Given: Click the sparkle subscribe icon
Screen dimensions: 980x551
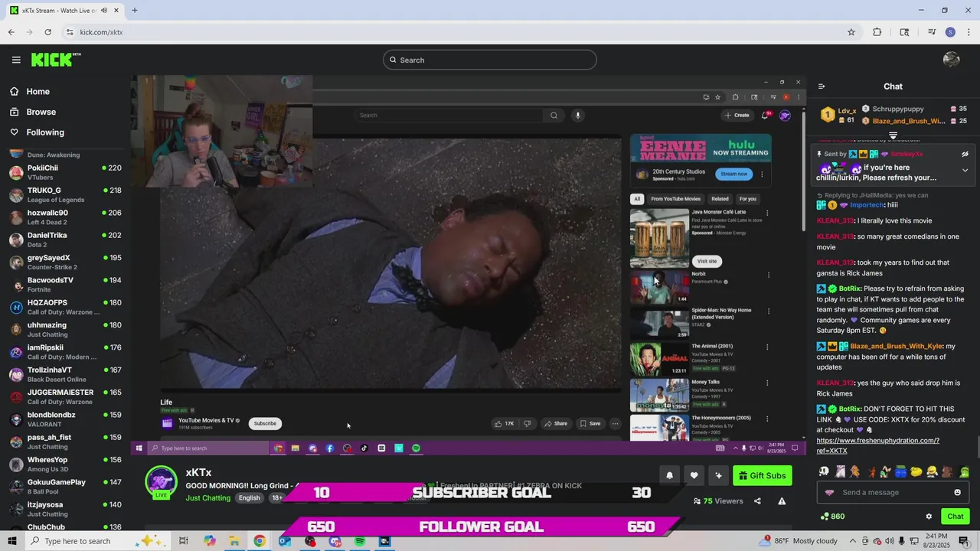Looking at the screenshot, I should click(x=718, y=475).
